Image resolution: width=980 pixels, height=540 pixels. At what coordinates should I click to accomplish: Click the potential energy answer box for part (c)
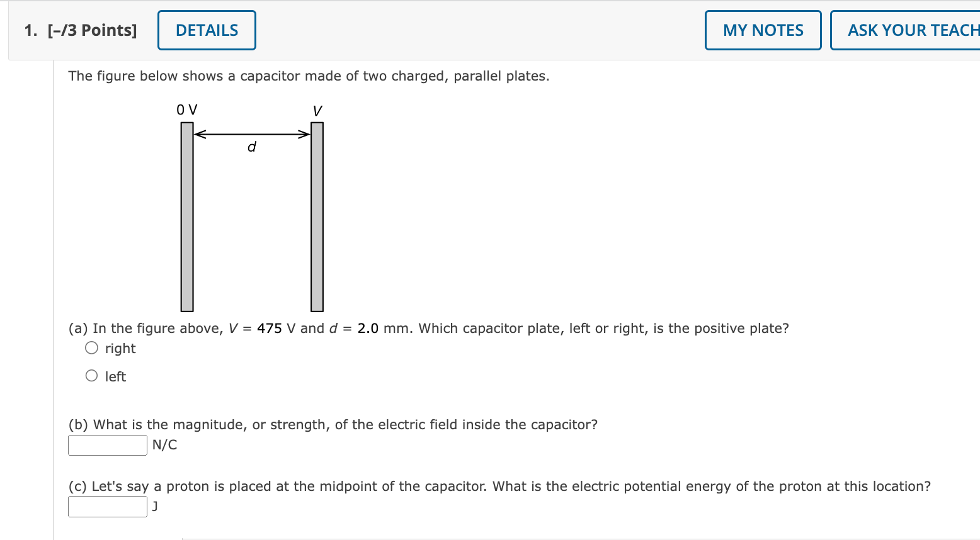(107, 507)
